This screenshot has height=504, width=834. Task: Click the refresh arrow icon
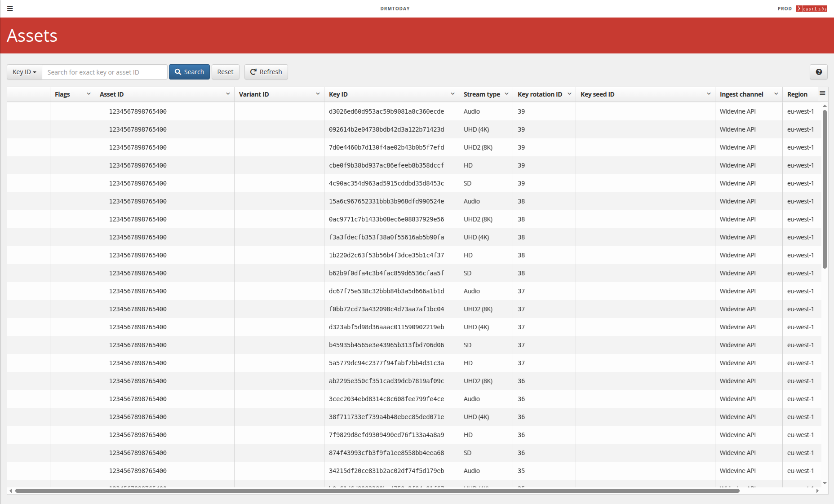[x=254, y=72]
